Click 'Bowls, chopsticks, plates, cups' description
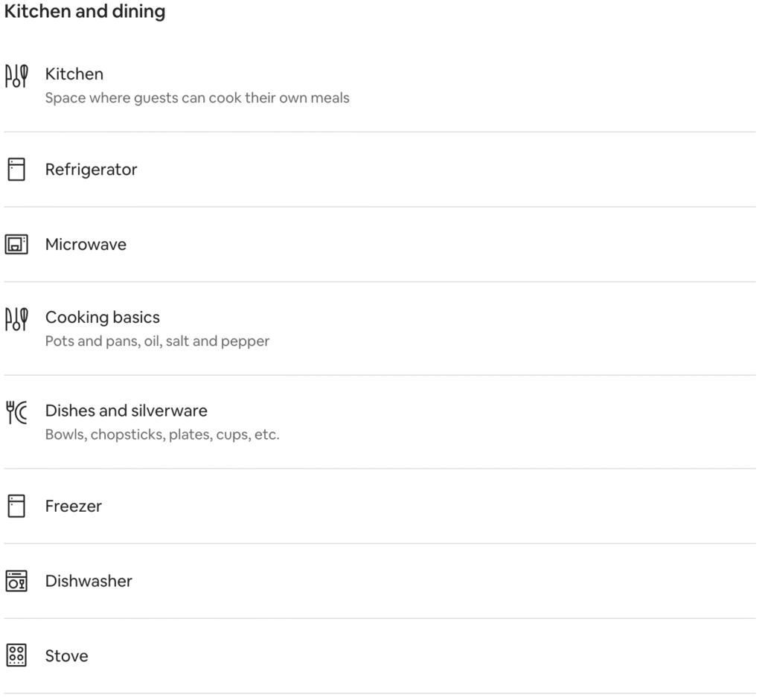762x700 pixels. [162, 434]
